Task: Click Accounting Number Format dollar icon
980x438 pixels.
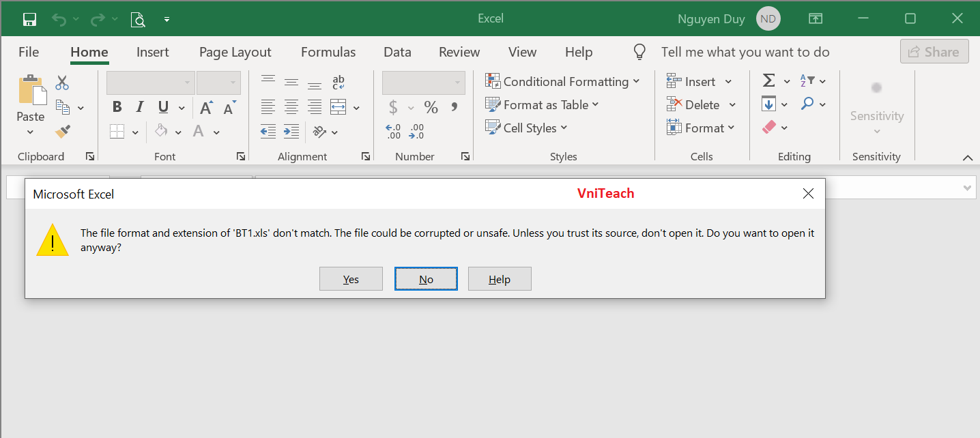Action: tap(393, 107)
